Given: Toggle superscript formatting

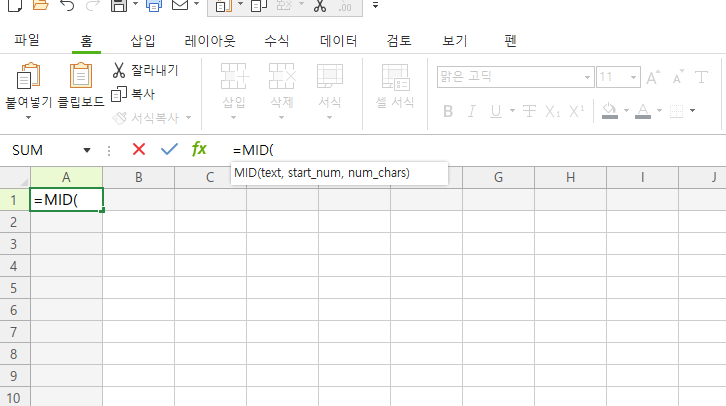Looking at the screenshot, I should click(576, 111).
